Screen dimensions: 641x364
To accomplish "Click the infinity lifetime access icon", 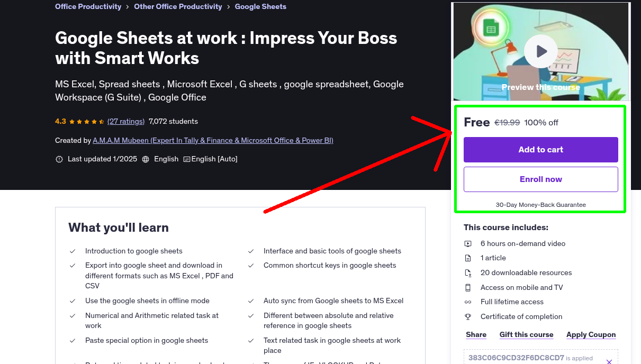I will point(468,302).
